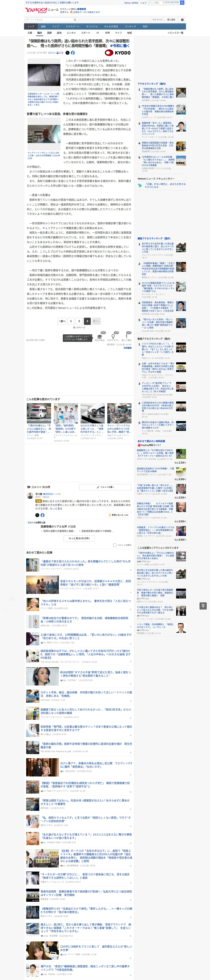The height and width of the screenshot is (980, 210).
Task: Open the トップ tab in the dark navigation bar
Action: point(31,27)
